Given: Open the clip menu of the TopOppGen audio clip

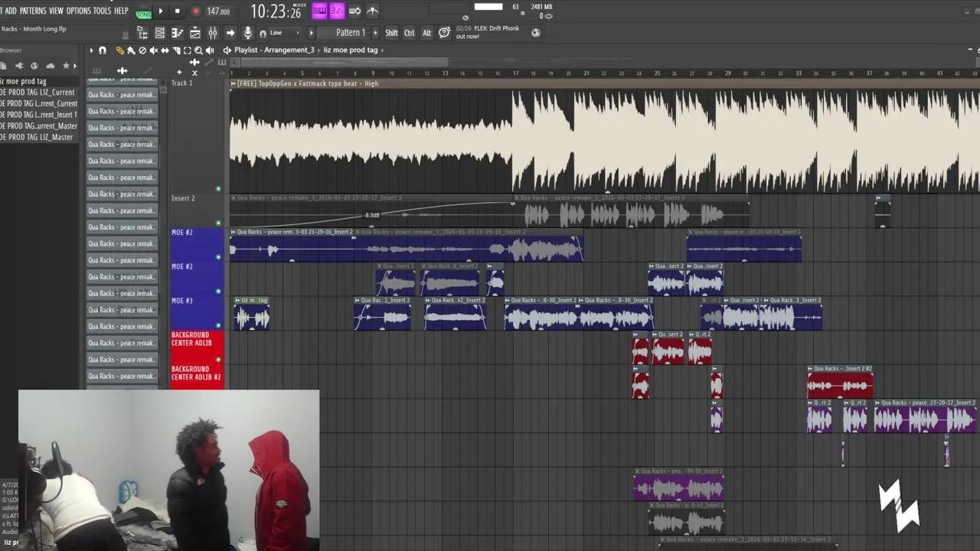Looking at the screenshot, I should [234, 83].
